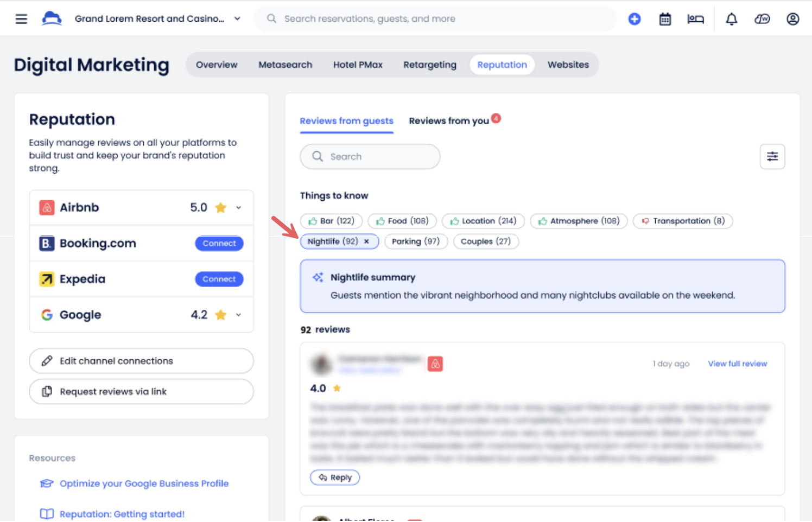
Task: Toggle the Parking (97) filter chip
Action: [x=416, y=241]
